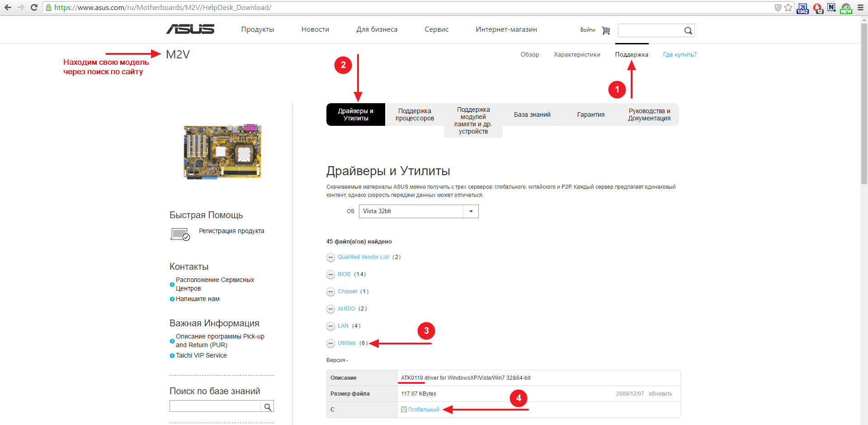Click the green padlock icon in address bar
The image size is (868, 425).
point(49,8)
